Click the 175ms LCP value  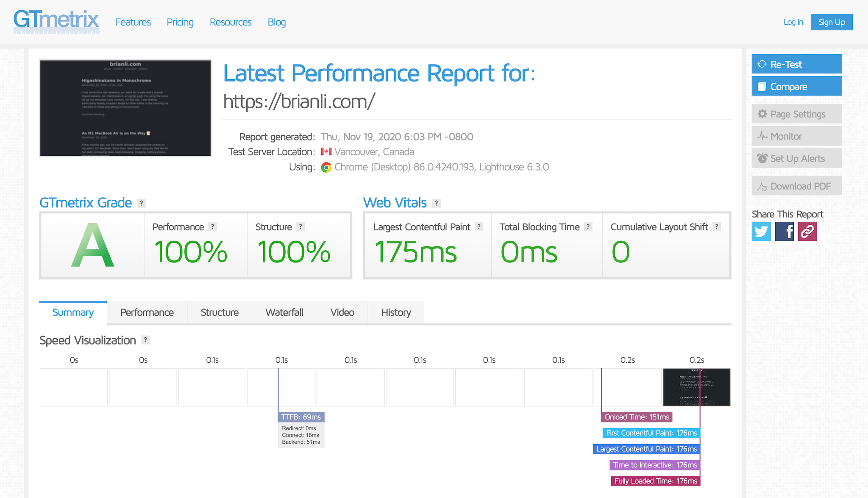(416, 252)
